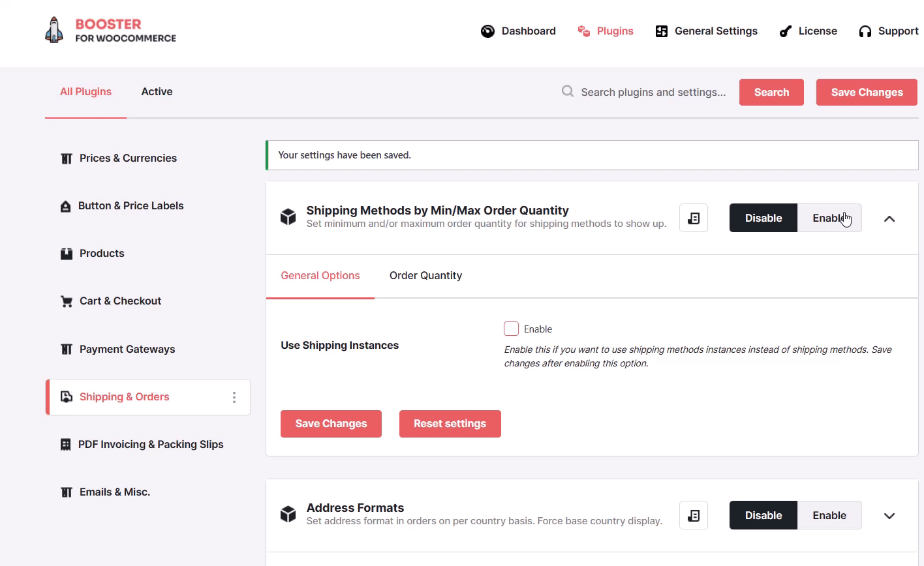Image resolution: width=924 pixels, height=566 pixels.
Task: Open documentation icon for Address Formats
Action: click(694, 515)
